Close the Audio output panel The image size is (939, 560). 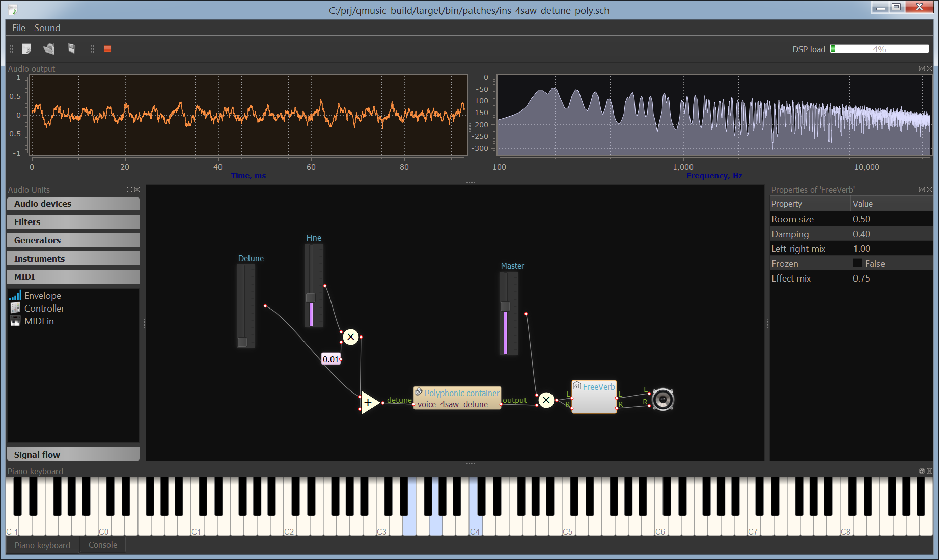pyautogui.click(x=929, y=68)
